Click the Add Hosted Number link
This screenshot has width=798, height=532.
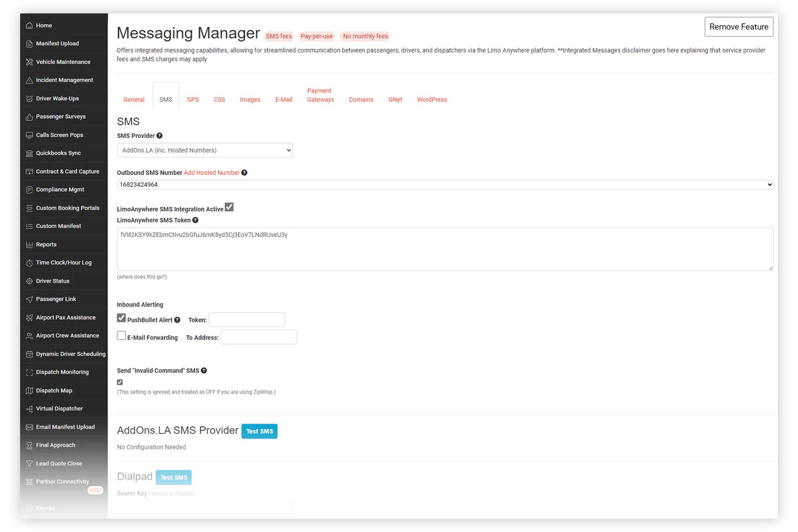point(211,173)
